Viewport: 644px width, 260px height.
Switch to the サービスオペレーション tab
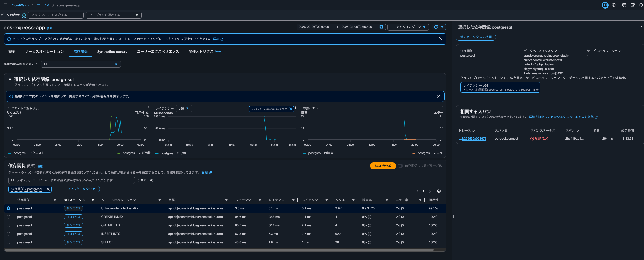pos(44,52)
